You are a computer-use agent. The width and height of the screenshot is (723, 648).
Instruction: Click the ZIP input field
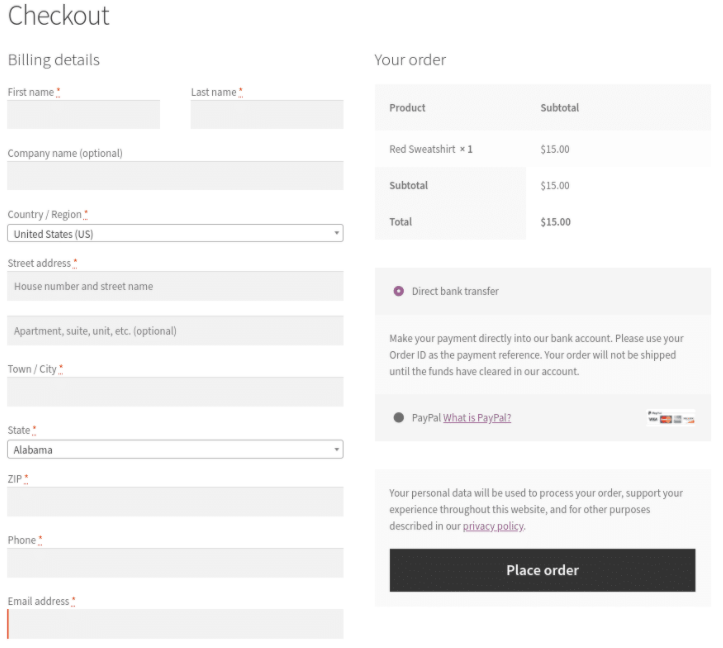tap(175, 502)
